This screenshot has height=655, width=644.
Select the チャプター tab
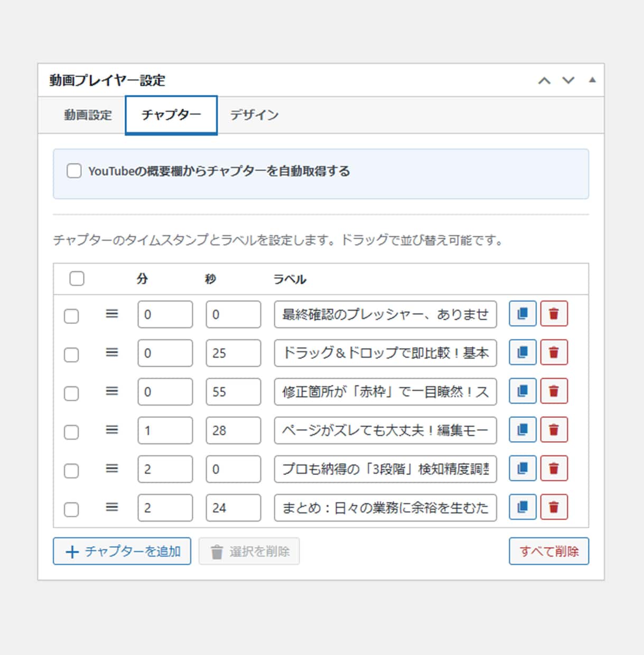coord(171,115)
